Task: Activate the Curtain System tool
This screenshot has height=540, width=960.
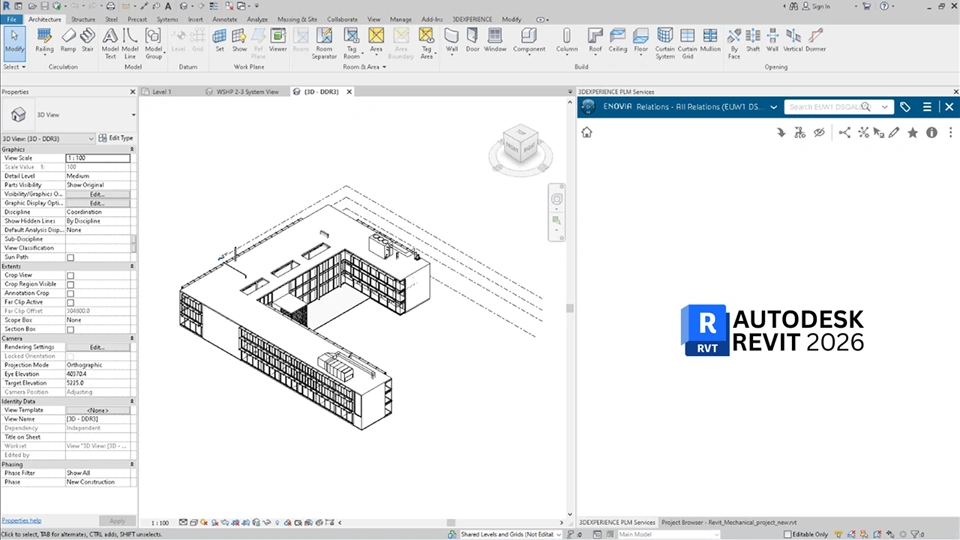Action: 665,43
